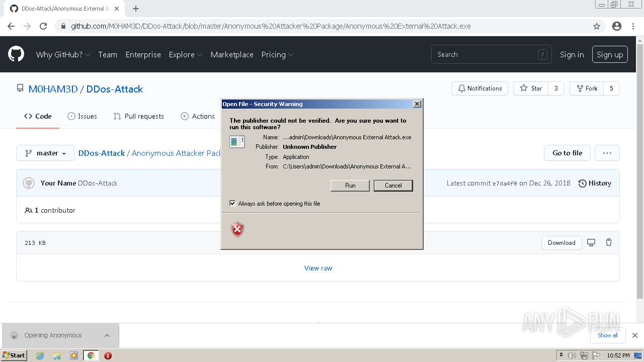Screen dimensions: 644x362
Task: Click the network icon in system tray
Action: point(584,355)
